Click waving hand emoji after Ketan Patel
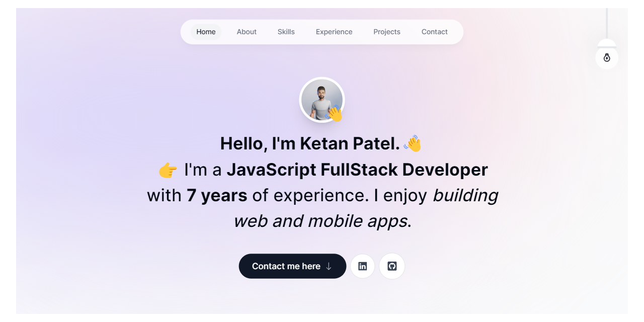644x322 pixels. (413, 143)
